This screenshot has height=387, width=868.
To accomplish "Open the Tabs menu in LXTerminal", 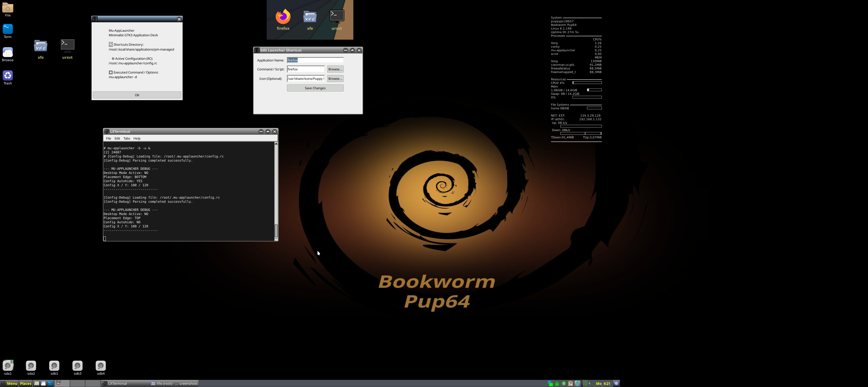I will click(127, 138).
